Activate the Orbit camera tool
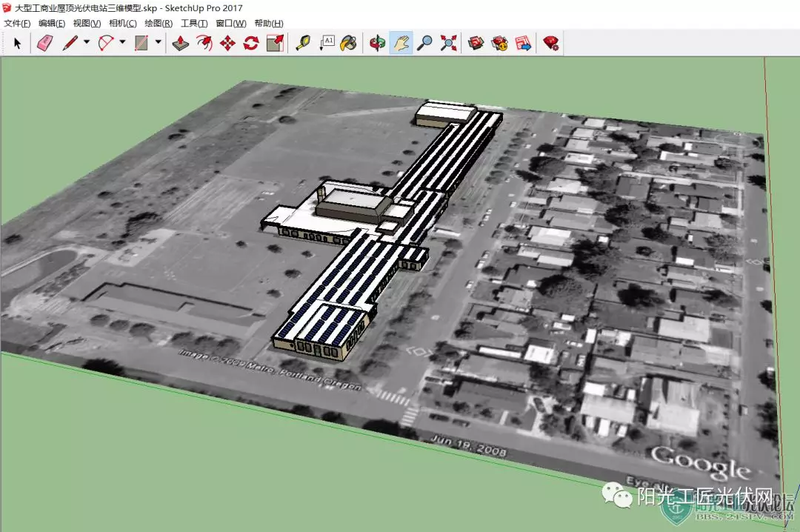Viewport: 800px width, 532px height. click(x=377, y=43)
